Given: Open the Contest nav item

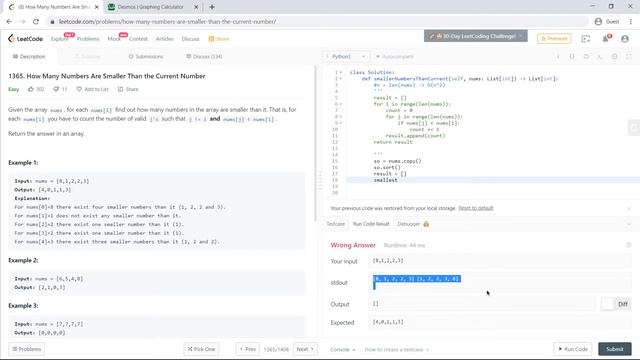Looking at the screenshot, I should tap(138, 39).
